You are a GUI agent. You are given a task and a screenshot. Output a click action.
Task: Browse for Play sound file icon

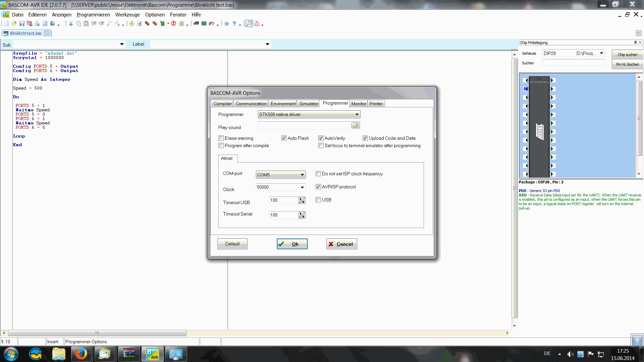(x=356, y=125)
